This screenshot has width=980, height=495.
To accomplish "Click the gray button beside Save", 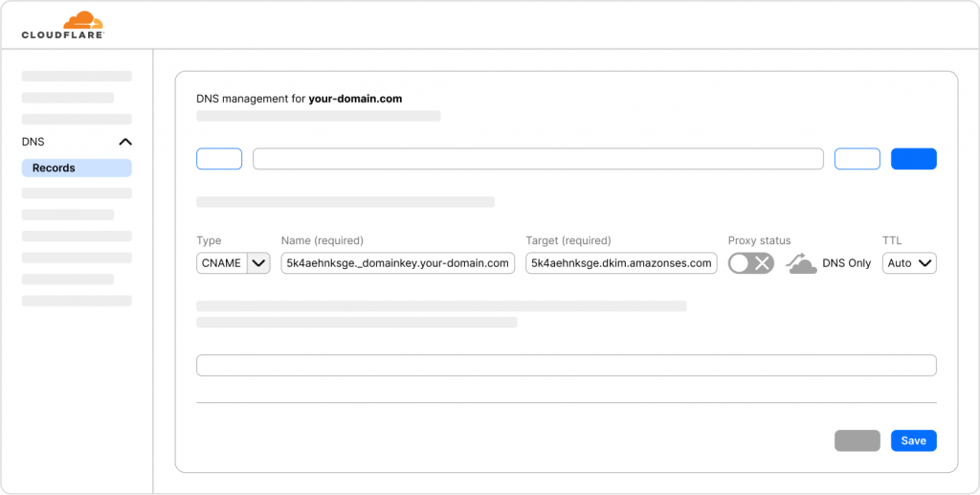I will pyautogui.click(x=857, y=440).
